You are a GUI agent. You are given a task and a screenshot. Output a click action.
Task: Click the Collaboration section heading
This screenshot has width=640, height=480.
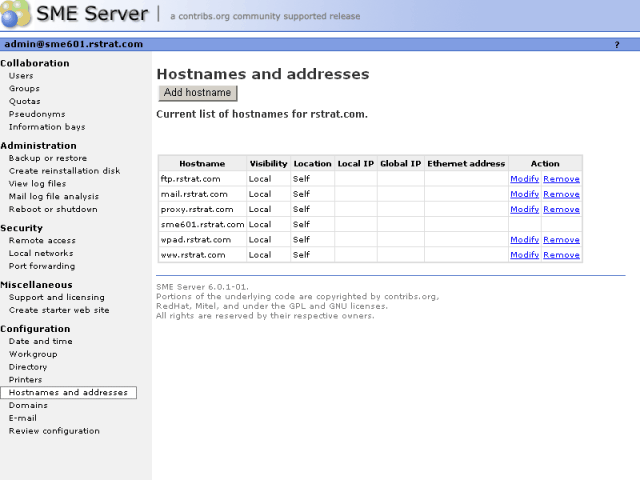tap(35, 63)
